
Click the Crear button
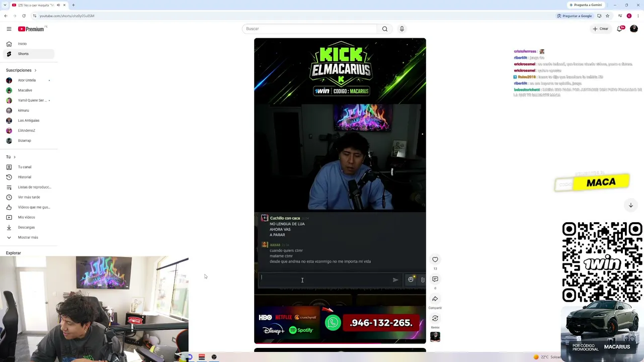tap(600, 29)
